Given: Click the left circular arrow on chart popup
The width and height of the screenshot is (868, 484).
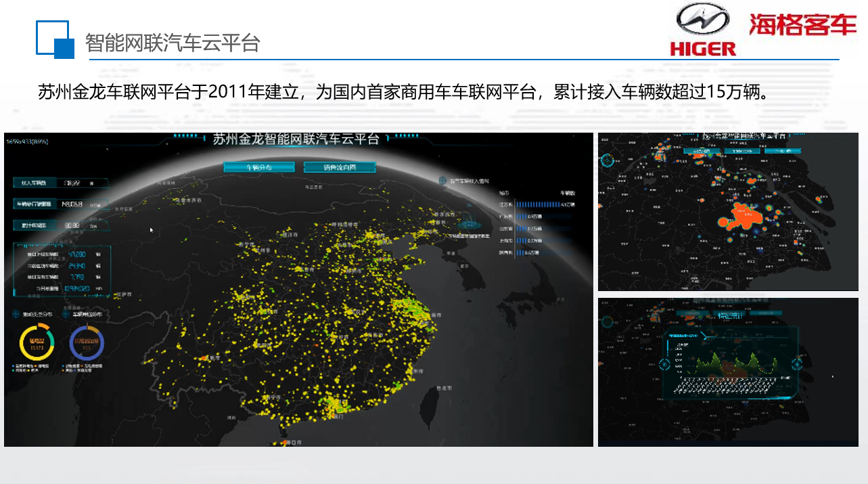Looking at the screenshot, I should click(666, 365).
